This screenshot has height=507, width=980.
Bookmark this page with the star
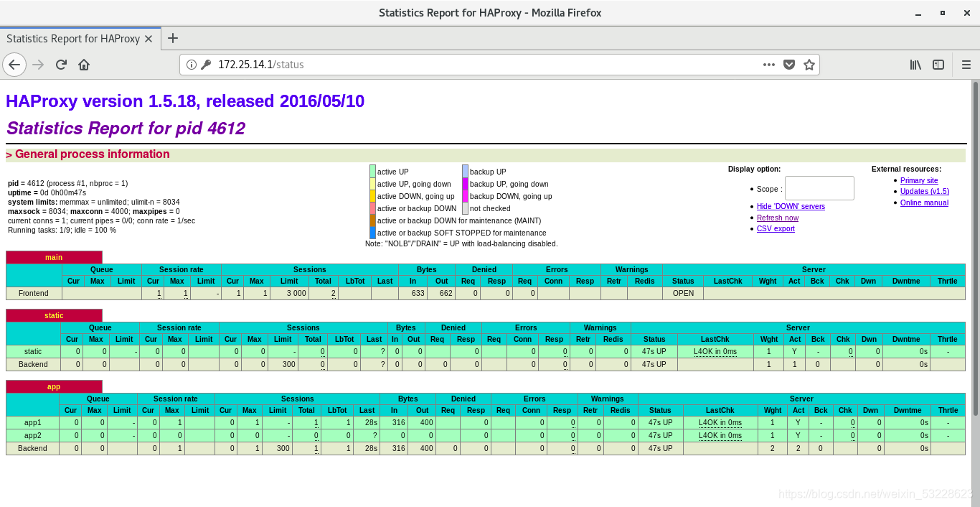point(809,65)
